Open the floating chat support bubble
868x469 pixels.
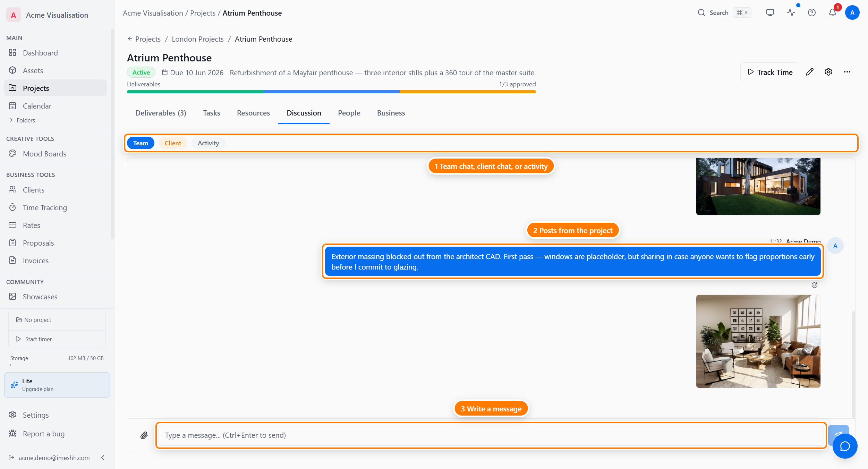click(845, 446)
